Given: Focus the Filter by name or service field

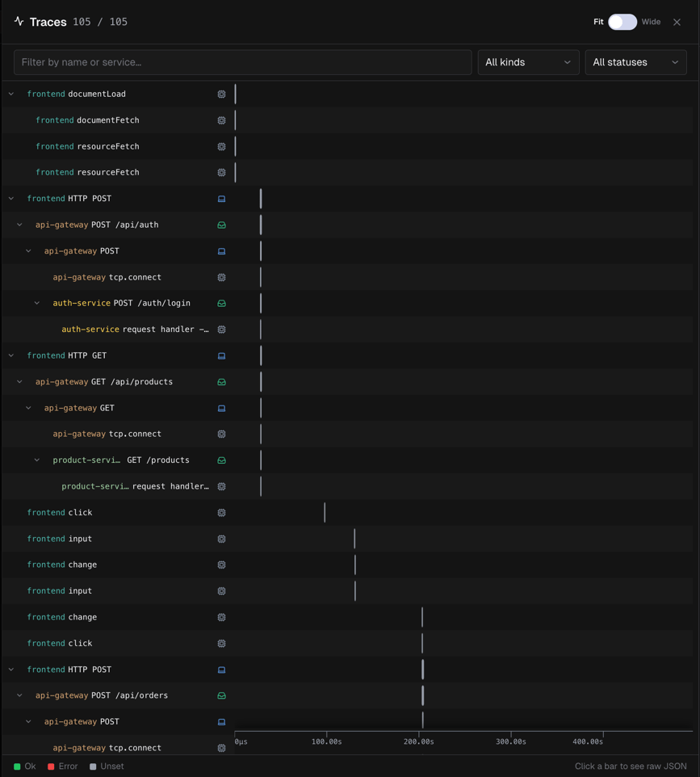Looking at the screenshot, I should [243, 62].
